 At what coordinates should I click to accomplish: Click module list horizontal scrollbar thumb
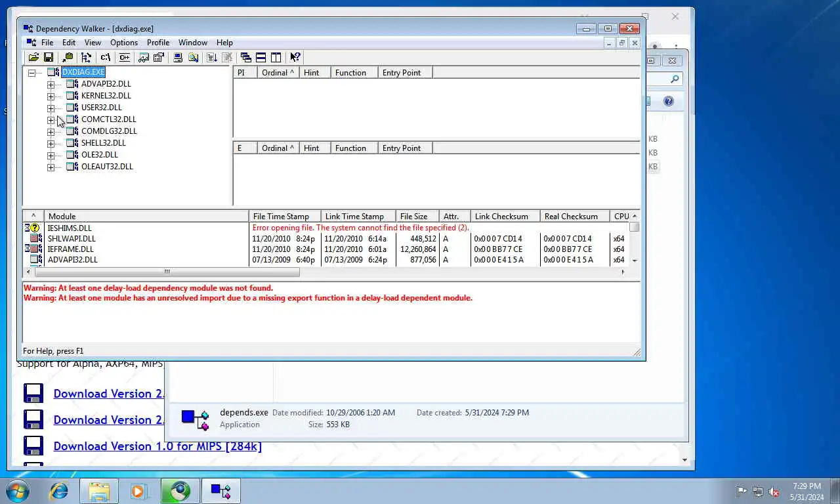click(x=167, y=272)
